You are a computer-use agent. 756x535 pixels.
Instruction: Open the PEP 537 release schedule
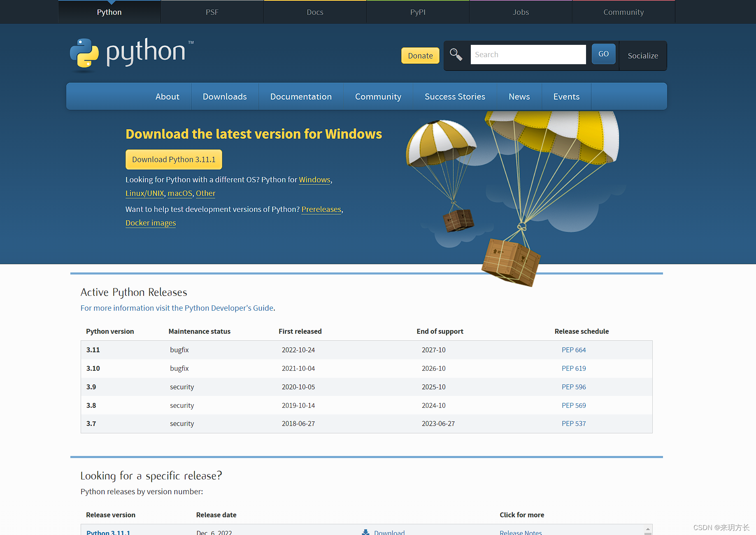574,423
